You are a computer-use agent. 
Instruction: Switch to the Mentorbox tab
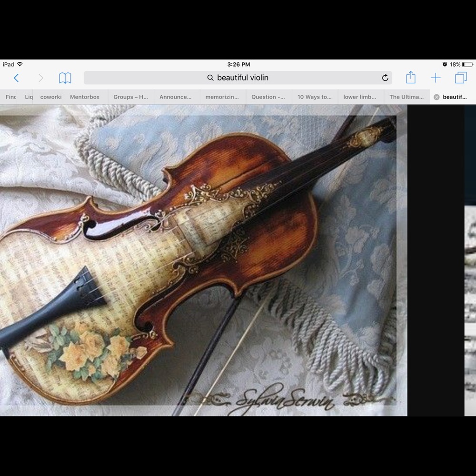(x=85, y=97)
